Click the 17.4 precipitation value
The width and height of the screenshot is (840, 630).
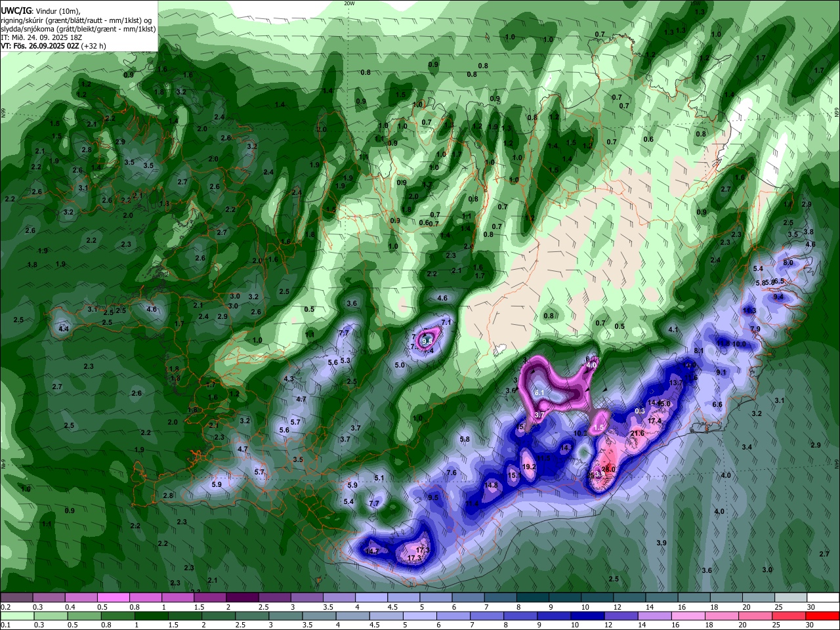[x=654, y=421]
